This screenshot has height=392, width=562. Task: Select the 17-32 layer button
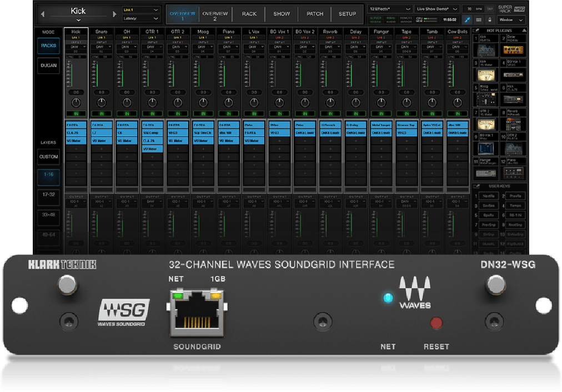pos(48,195)
